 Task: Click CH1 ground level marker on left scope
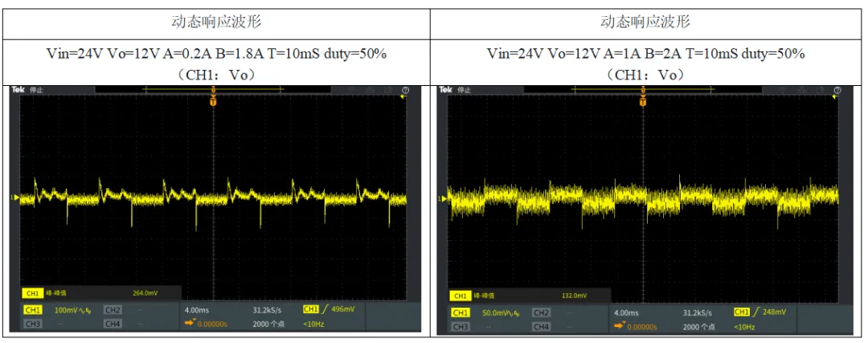pos(15,197)
